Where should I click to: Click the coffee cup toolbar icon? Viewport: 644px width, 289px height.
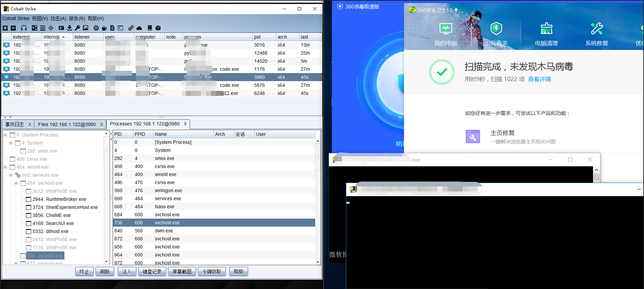coord(104,28)
